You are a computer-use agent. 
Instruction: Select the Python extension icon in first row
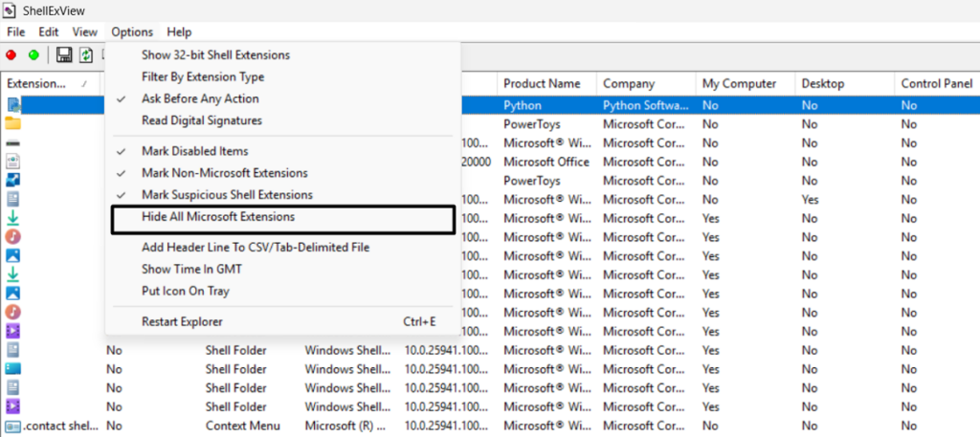(x=12, y=105)
